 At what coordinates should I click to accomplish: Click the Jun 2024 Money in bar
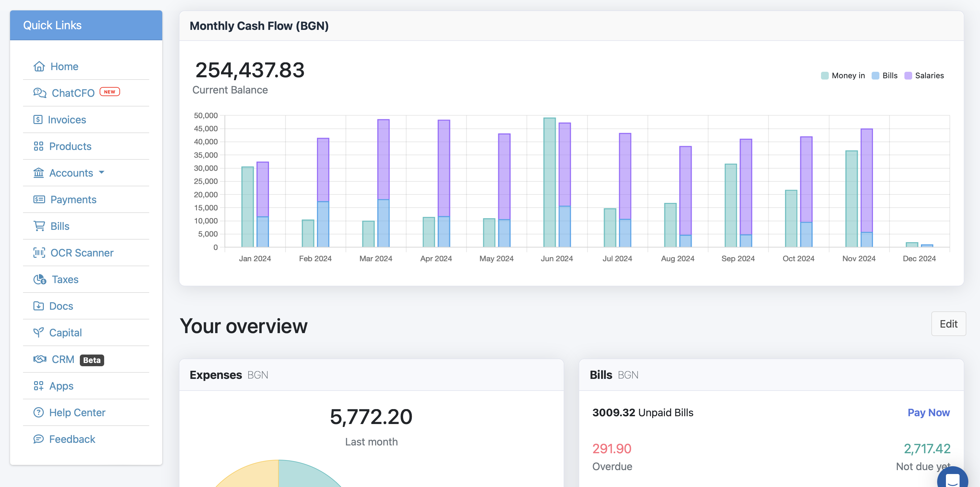pos(549,182)
